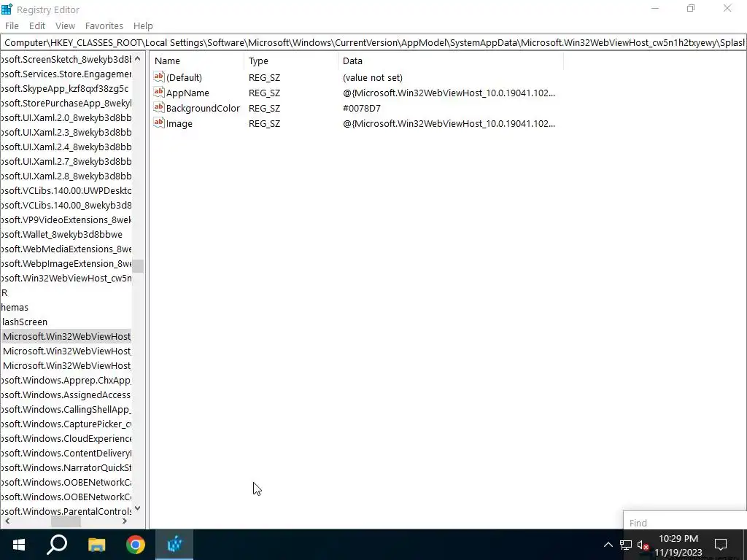Viewport: 747px width, 560px height.
Task: Select the Windows.CloudExperience tree key
Action: pos(66,438)
